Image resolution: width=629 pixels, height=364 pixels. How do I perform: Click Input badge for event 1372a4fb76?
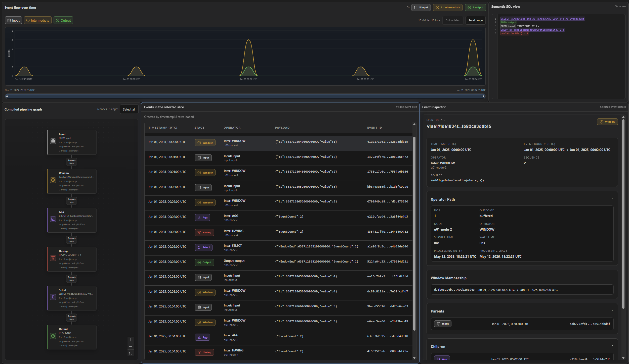coord(203,158)
